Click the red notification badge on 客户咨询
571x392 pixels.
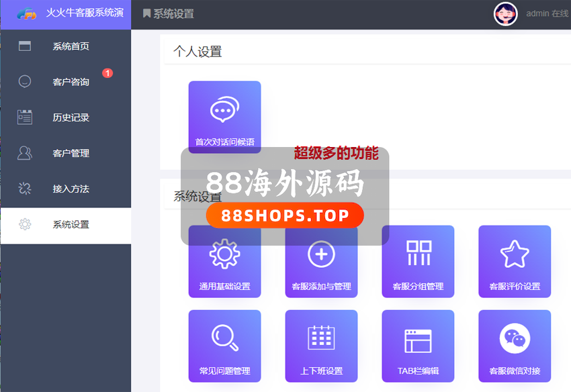coord(107,73)
